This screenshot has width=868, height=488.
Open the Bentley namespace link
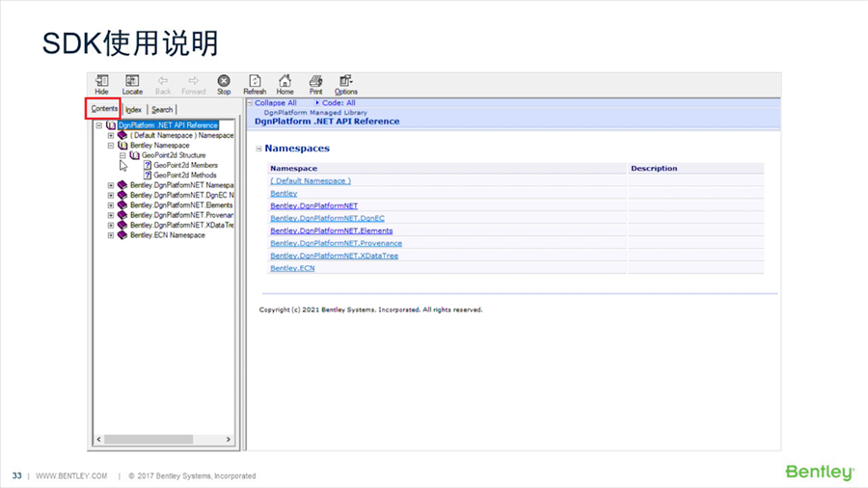pyautogui.click(x=284, y=194)
